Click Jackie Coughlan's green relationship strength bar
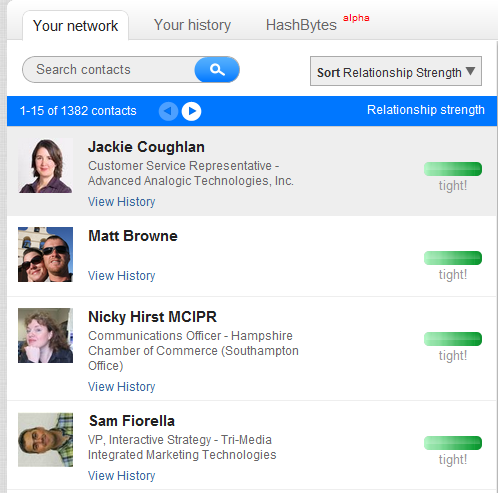The width and height of the screenshot is (498, 493). pos(453,169)
